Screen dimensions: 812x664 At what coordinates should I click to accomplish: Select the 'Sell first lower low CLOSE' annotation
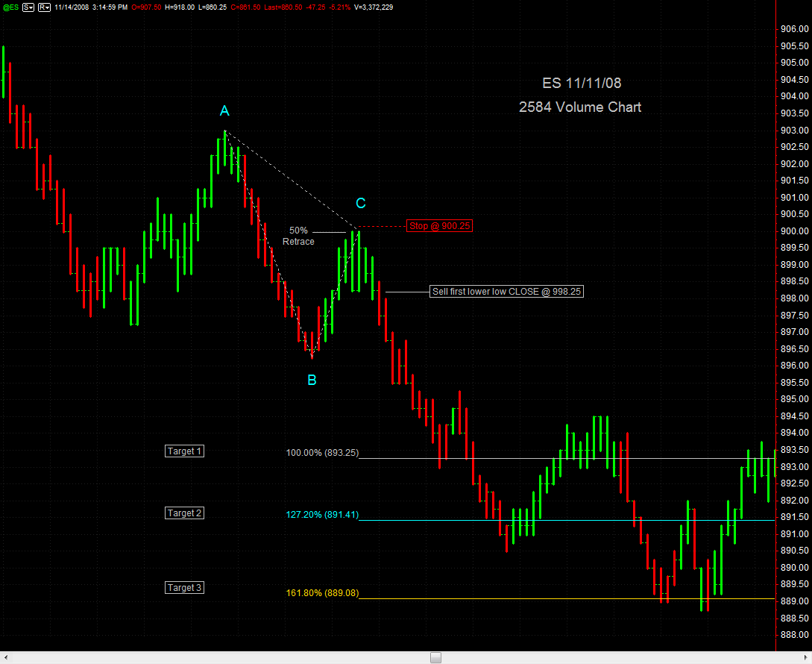(x=507, y=291)
